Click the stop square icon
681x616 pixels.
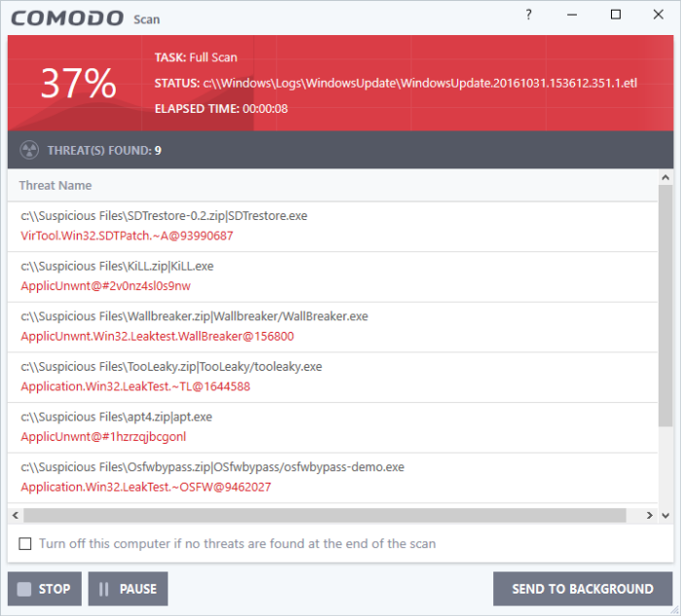(x=24, y=589)
